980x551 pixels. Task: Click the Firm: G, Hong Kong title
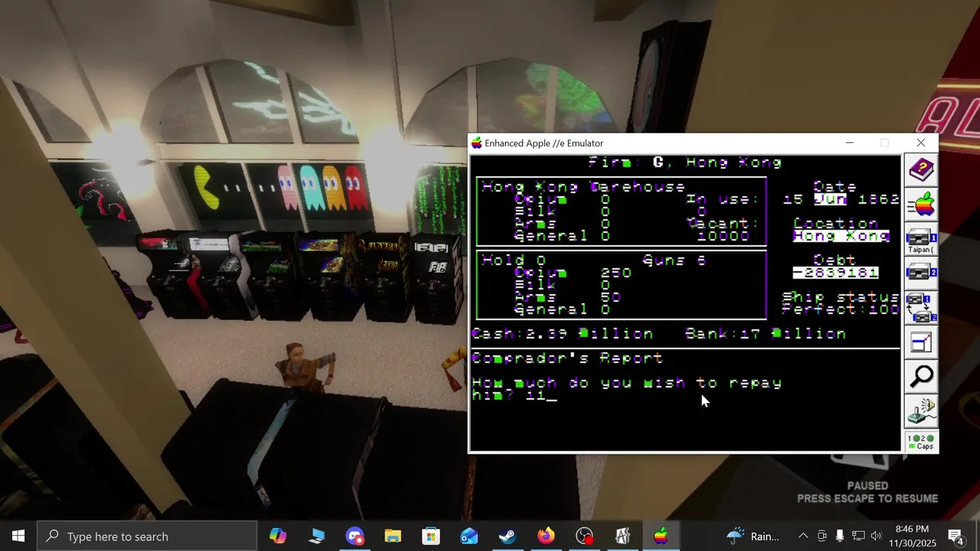(x=685, y=162)
